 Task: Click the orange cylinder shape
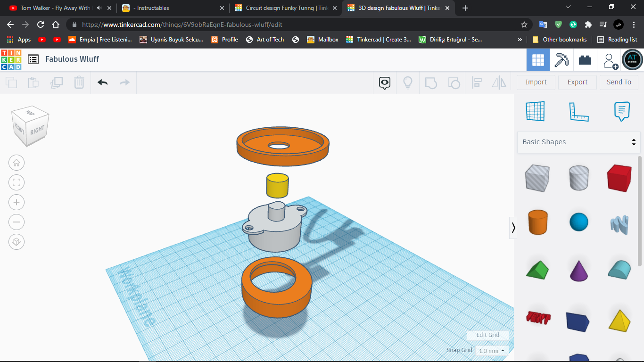pos(537,222)
